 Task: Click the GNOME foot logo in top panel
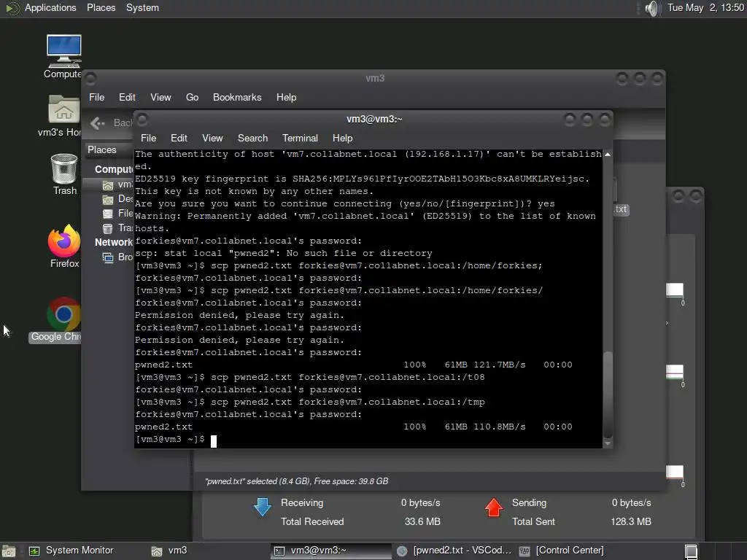[12, 8]
